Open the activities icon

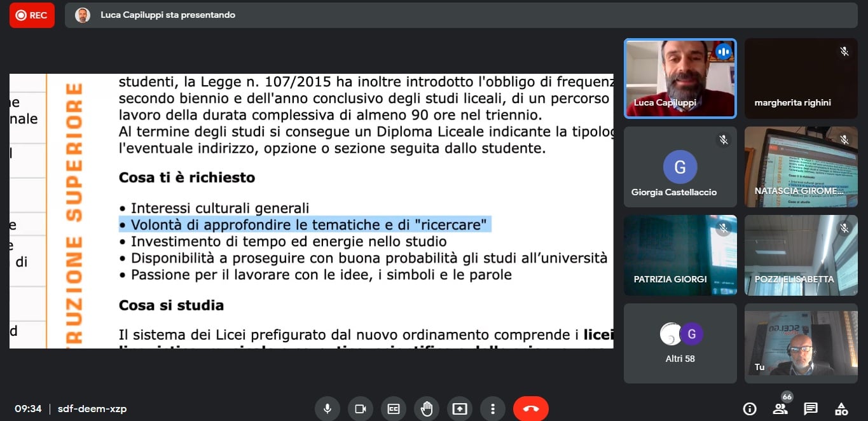point(841,409)
